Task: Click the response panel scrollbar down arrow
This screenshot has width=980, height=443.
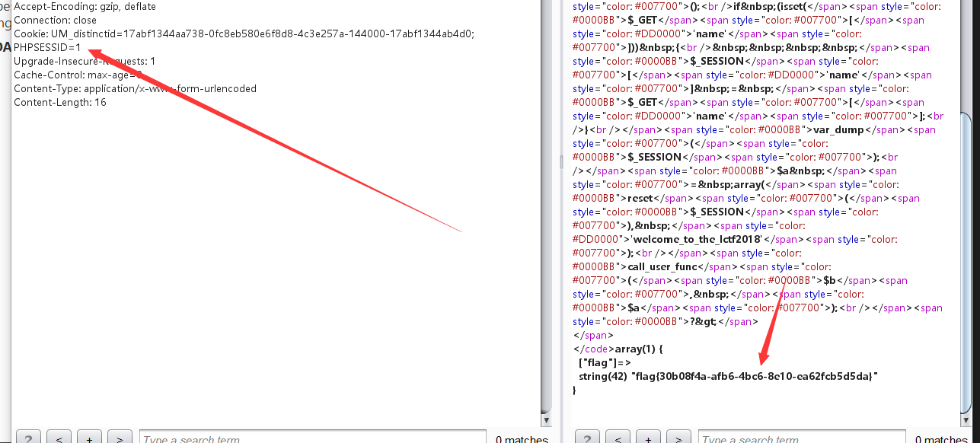Action: click(x=966, y=419)
